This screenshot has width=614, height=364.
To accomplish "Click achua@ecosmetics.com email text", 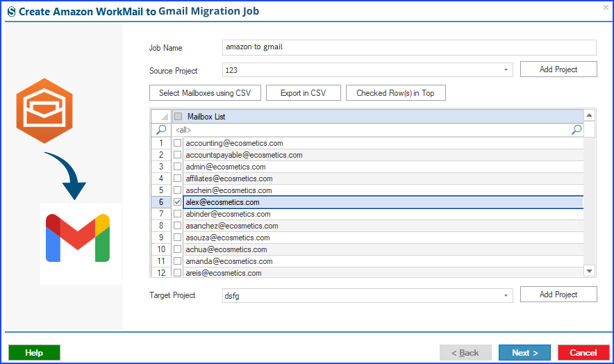I will [x=226, y=249].
